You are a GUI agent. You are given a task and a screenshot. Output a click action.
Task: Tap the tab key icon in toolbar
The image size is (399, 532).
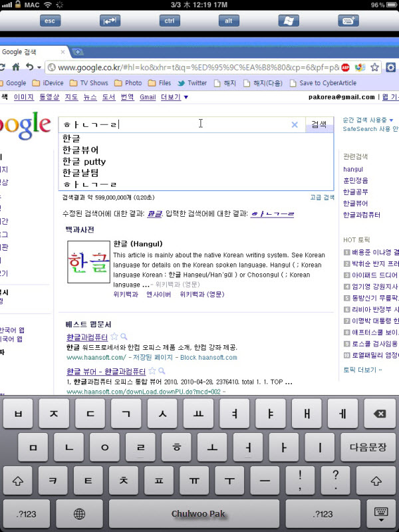click(110, 21)
